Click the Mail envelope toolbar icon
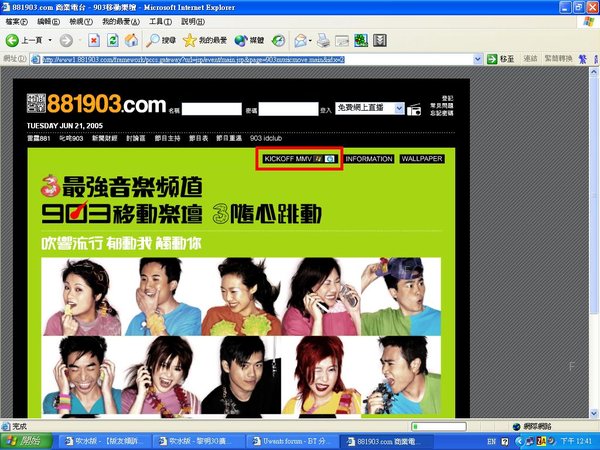Viewport: 600px width, 450px height. click(x=301, y=40)
